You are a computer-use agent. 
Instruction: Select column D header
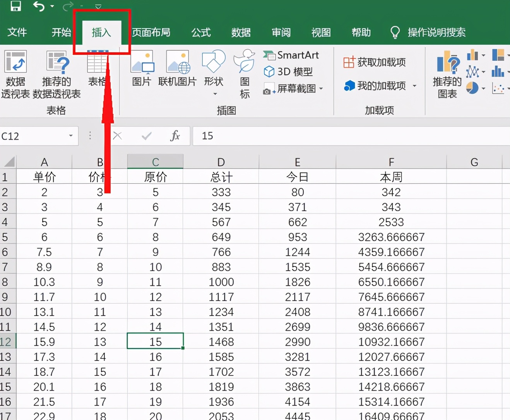click(221, 162)
